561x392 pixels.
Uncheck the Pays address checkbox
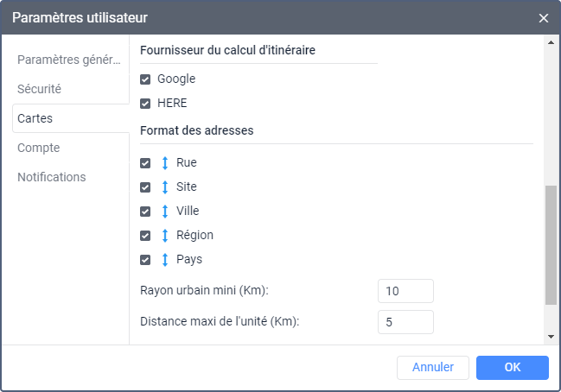pyautogui.click(x=145, y=260)
